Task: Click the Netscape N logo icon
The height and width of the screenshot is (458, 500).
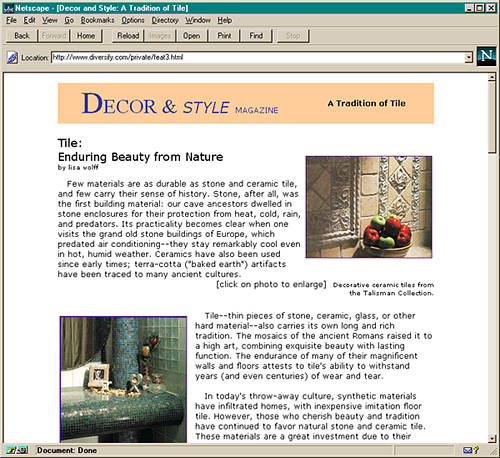Action: [x=486, y=56]
